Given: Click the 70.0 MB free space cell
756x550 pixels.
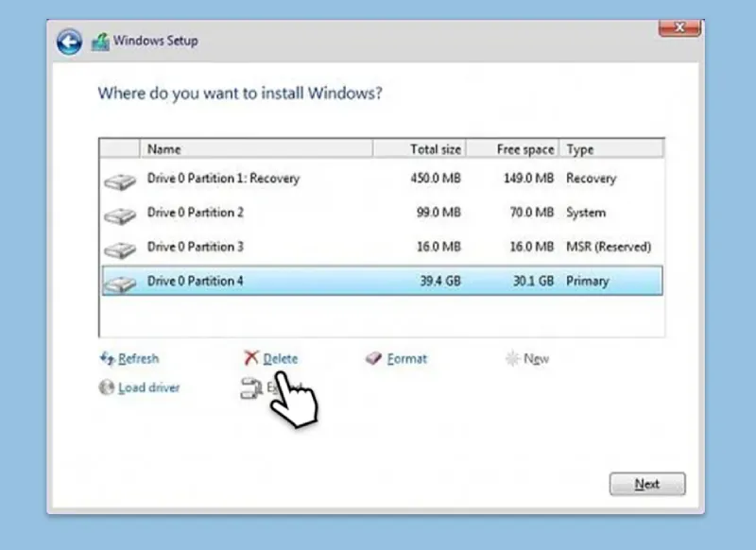Looking at the screenshot, I should point(532,213).
